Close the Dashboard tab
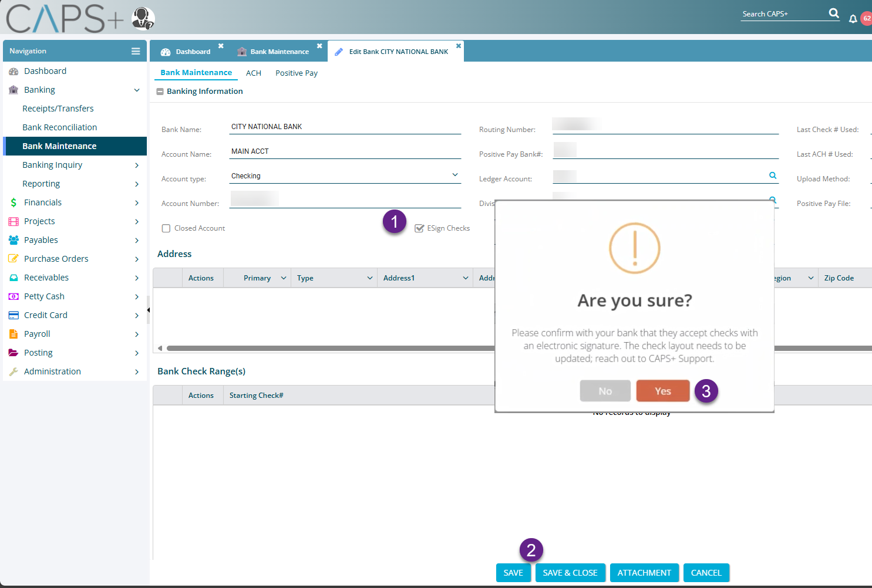The width and height of the screenshot is (872, 588). [221, 46]
